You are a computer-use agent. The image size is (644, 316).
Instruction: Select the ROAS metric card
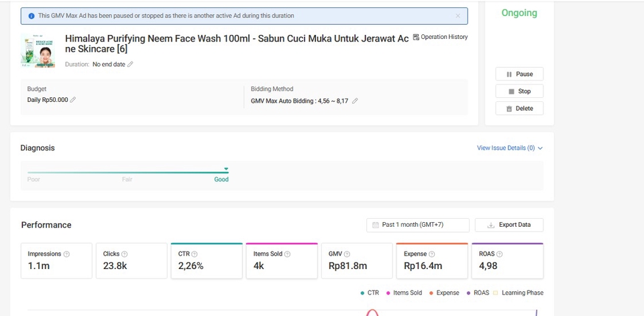tap(506, 260)
